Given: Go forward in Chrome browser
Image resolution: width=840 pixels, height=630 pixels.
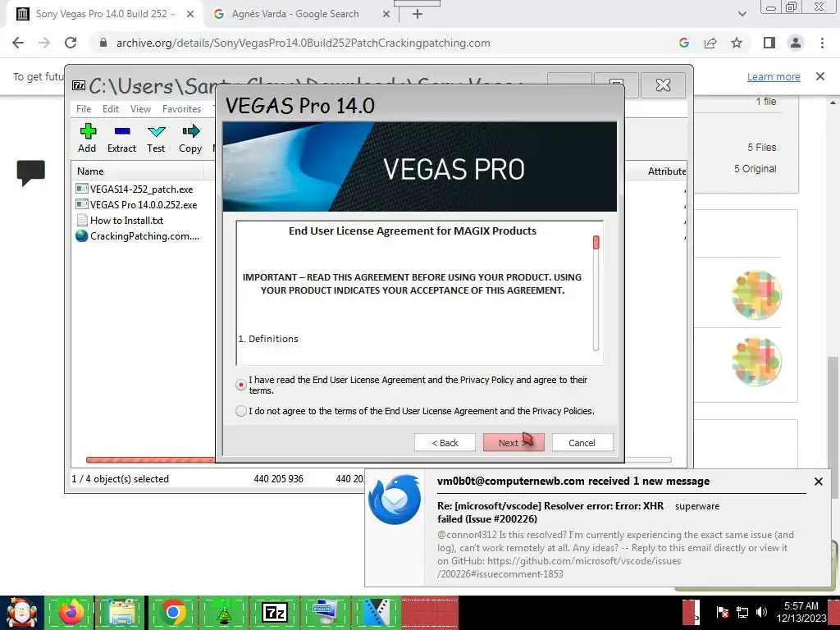Looking at the screenshot, I should point(44,43).
